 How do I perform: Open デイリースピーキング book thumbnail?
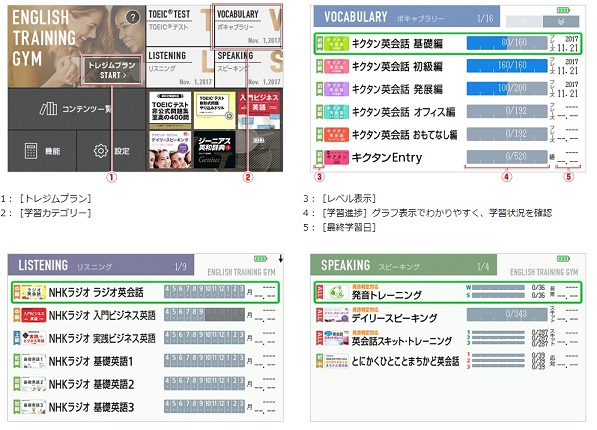point(170,150)
